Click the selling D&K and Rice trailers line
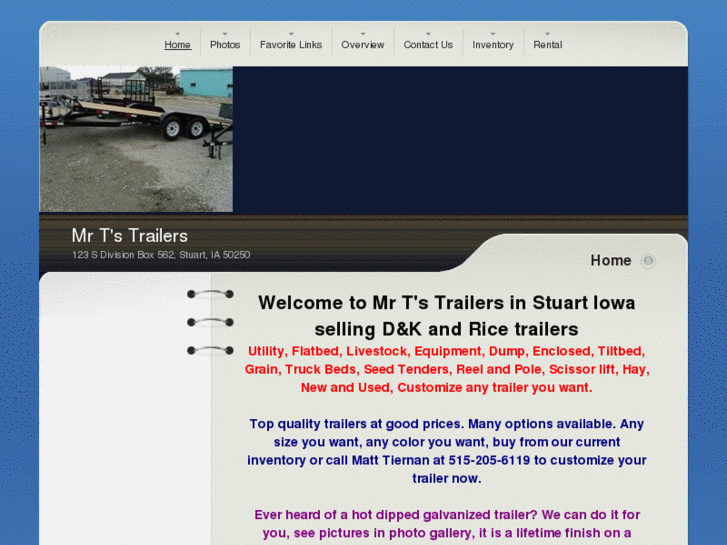The width and height of the screenshot is (727, 545). click(446, 329)
